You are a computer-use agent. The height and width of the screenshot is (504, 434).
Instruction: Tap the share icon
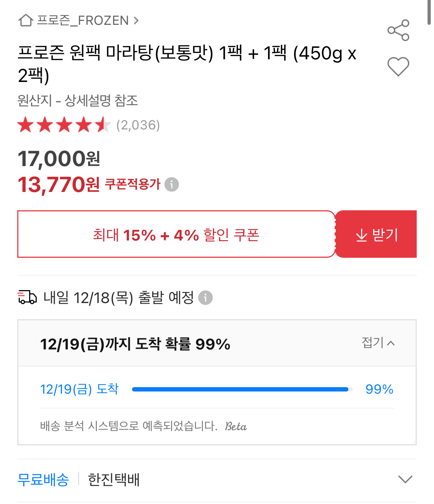point(398,30)
